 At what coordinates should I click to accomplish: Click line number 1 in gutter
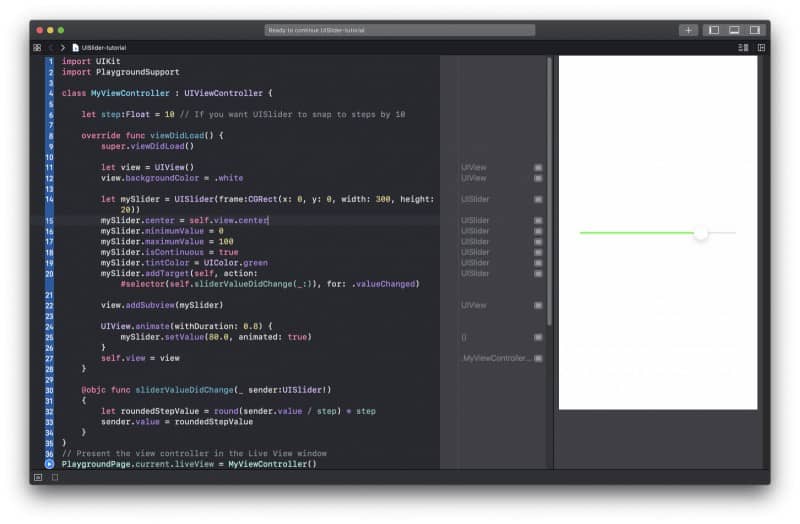[50, 61]
